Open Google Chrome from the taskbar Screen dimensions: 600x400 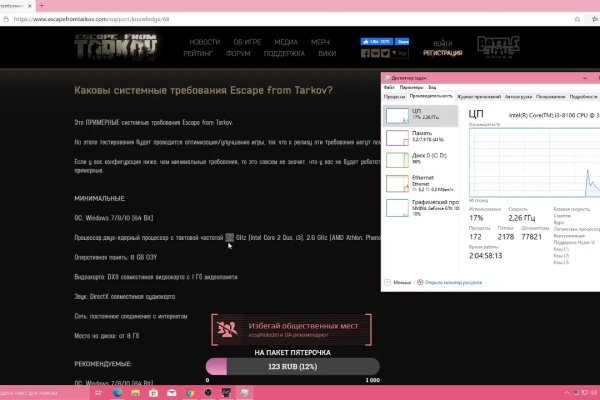(190, 393)
